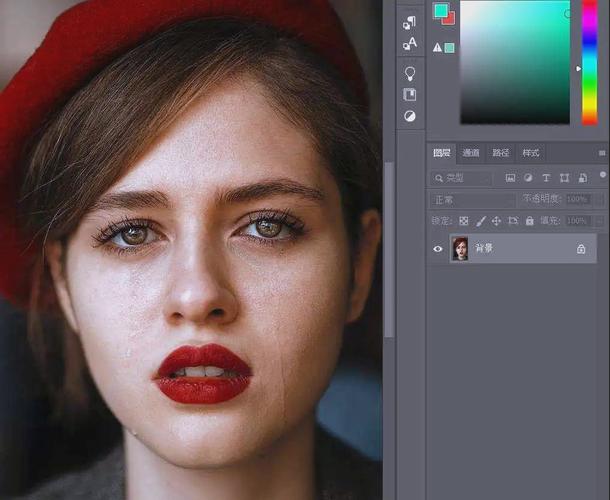Open the Paragraph panel icon
This screenshot has width=610, height=500.
pyautogui.click(x=410, y=22)
